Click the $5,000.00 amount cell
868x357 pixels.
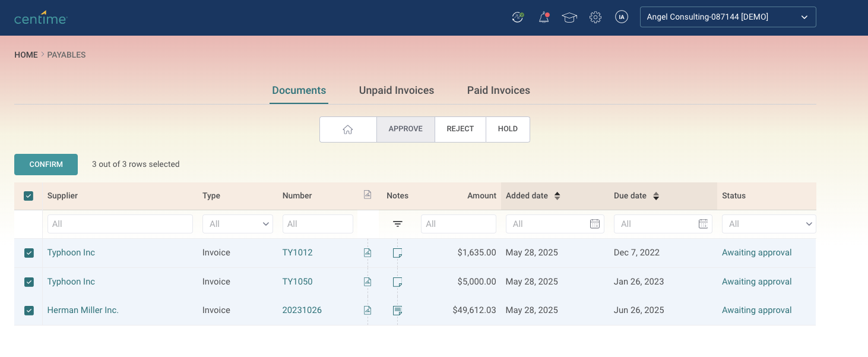477,282
